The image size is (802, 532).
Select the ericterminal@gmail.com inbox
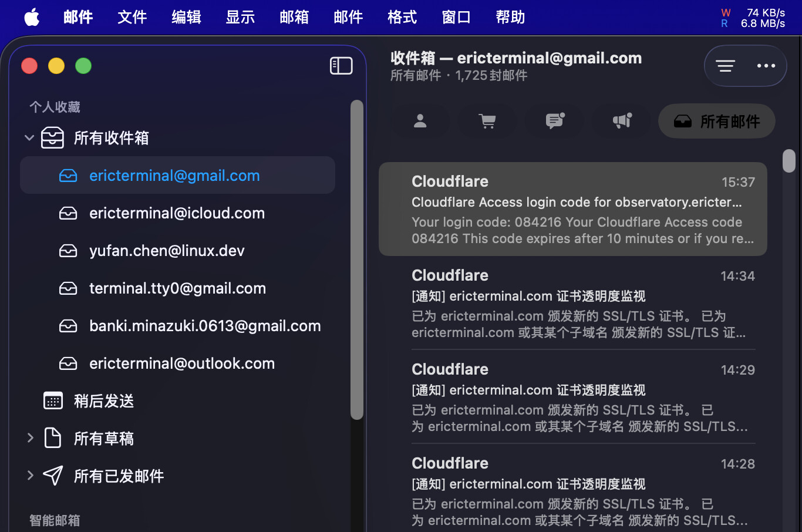point(177,175)
